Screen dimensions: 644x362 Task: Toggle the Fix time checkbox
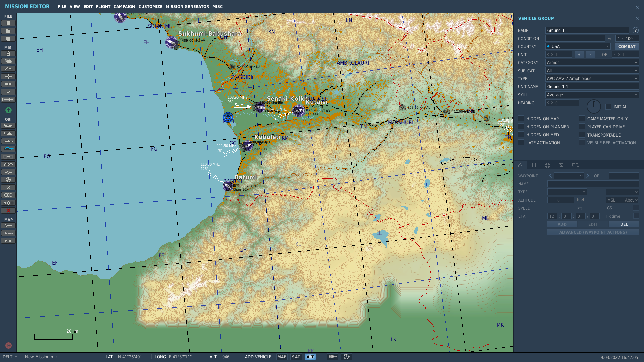[636, 216]
